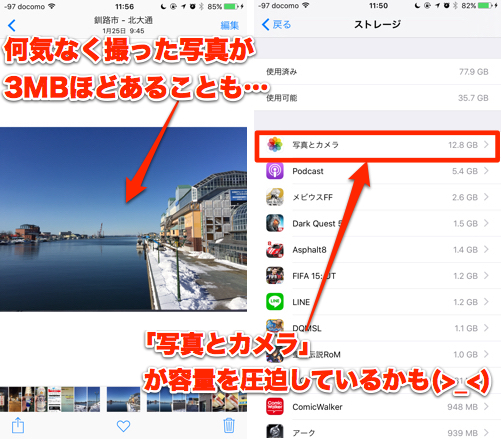Tap 戻る in the Storage screen
The width and height of the screenshot is (501, 439).
pyautogui.click(x=276, y=24)
